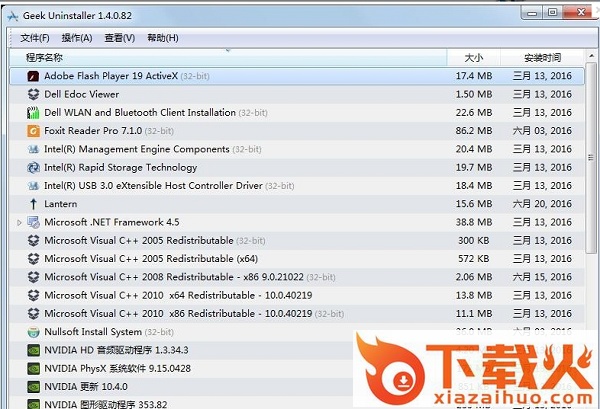Select NVIDIA 更新 10.4.0 text
Image resolution: width=600 pixels, height=409 pixels.
(x=86, y=387)
